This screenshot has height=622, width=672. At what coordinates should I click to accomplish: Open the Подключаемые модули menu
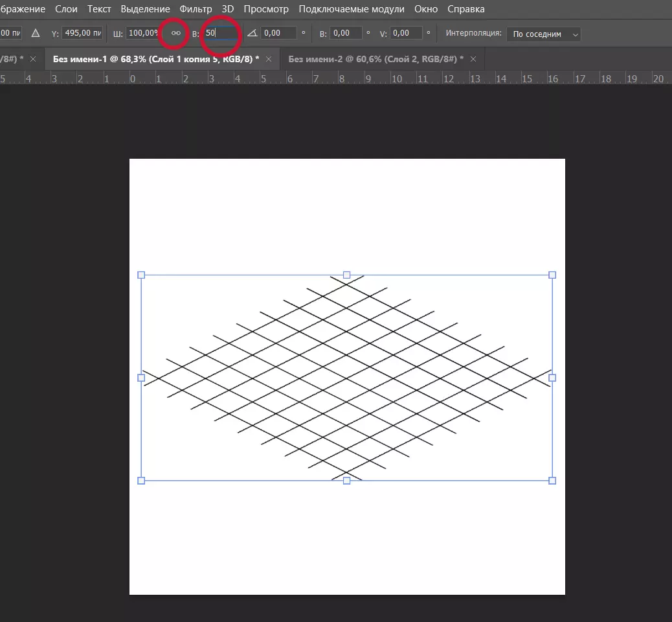point(352,9)
